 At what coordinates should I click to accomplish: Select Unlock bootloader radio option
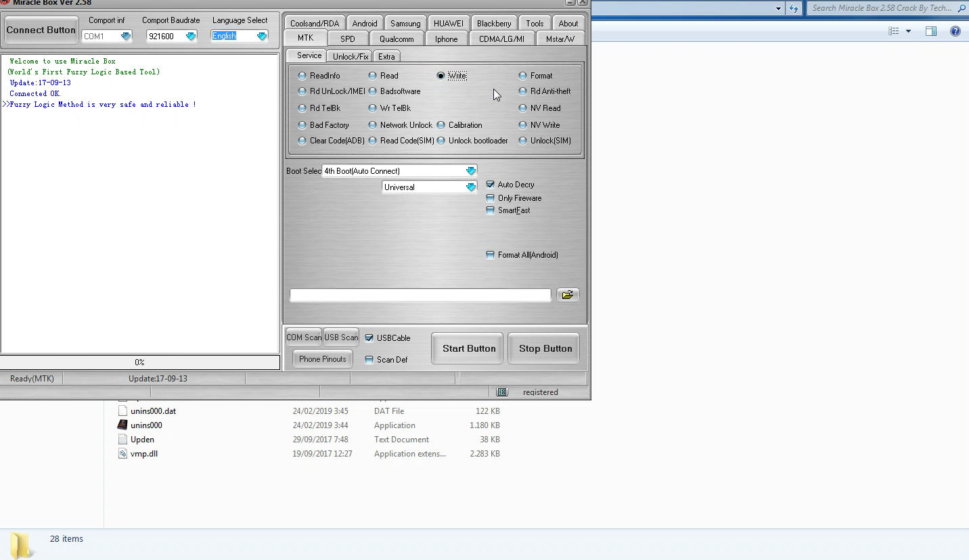[x=441, y=141]
